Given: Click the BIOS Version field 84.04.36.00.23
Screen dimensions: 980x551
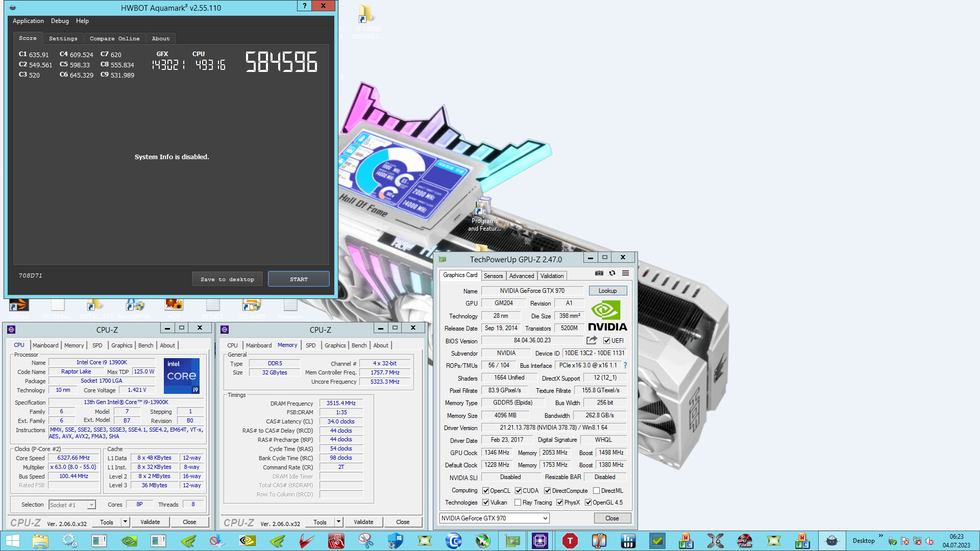Looking at the screenshot, I should [x=532, y=341].
